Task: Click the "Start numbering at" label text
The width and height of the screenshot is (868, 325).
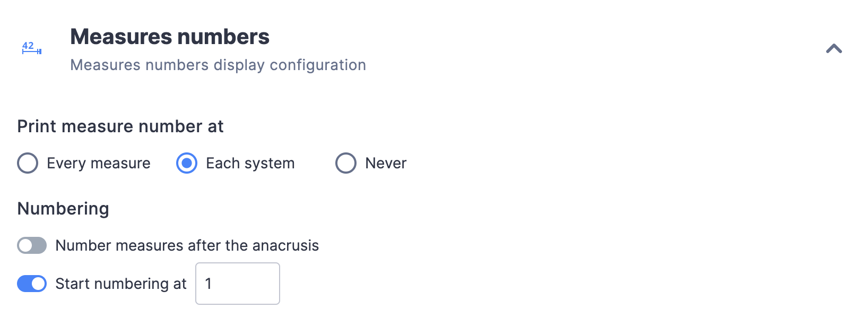Action: [121, 284]
